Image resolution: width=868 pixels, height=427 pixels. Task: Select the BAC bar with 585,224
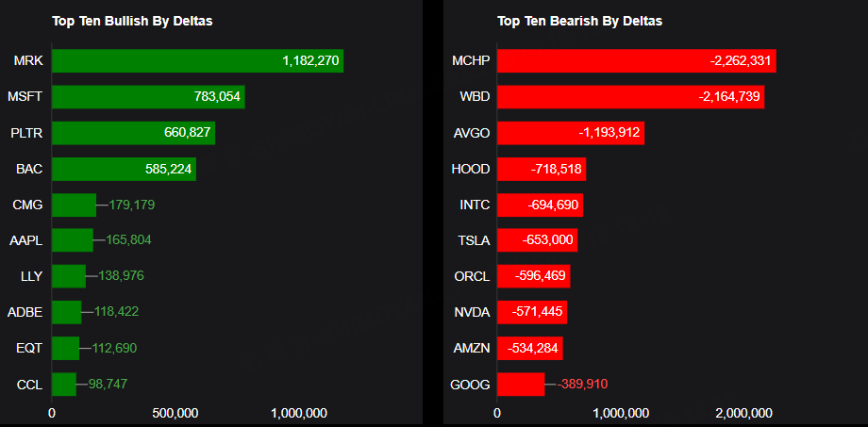[x=124, y=169]
